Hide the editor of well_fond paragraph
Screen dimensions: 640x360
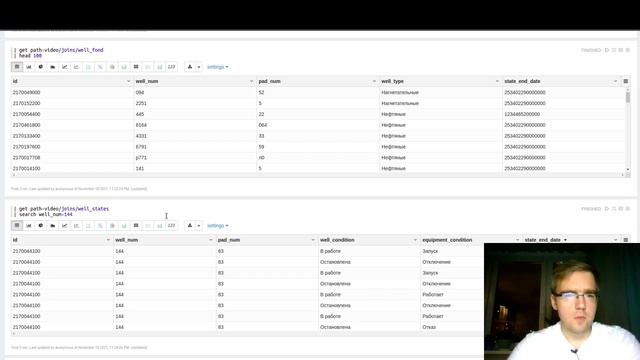click(613, 50)
